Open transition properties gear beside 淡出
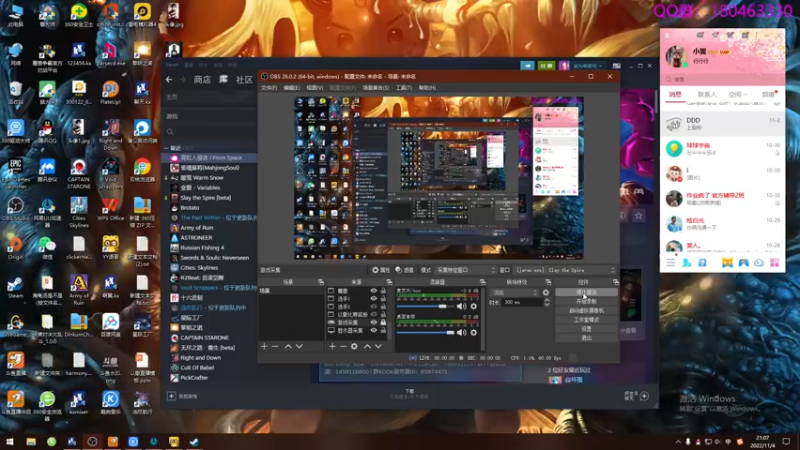The width and height of the screenshot is (800, 450). (546, 292)
